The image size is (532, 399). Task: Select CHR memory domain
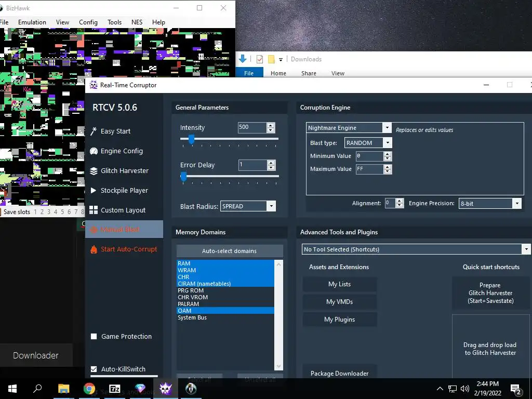coord(225,277)
